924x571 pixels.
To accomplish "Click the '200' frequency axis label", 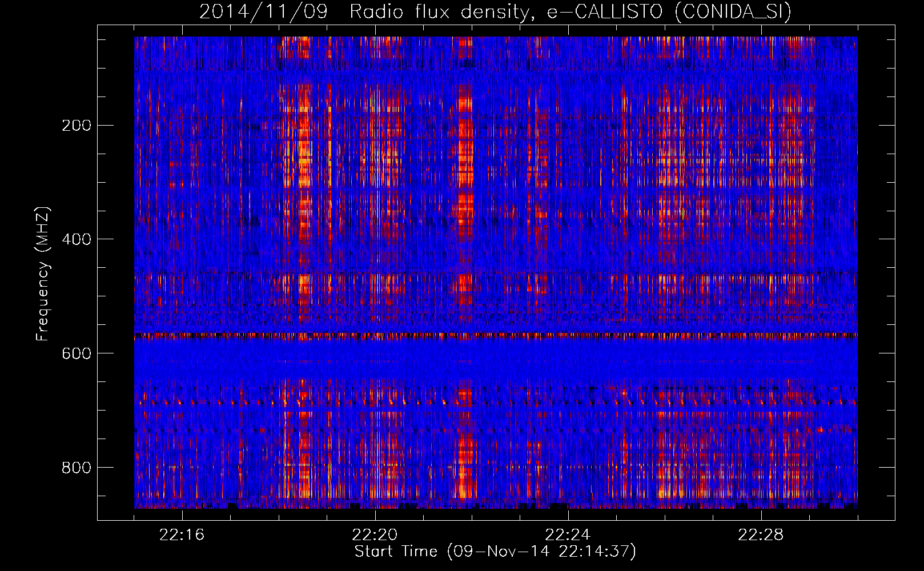I will [x=76, y=125].
